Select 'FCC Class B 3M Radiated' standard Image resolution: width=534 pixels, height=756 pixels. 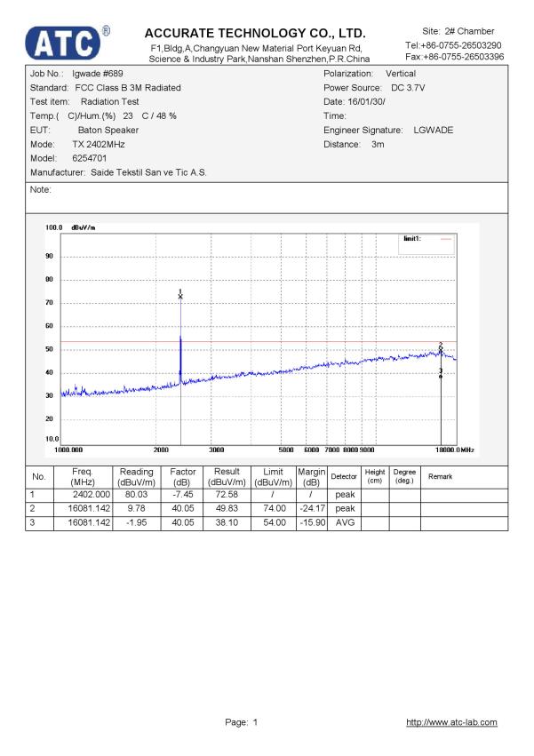coord(128,88)
